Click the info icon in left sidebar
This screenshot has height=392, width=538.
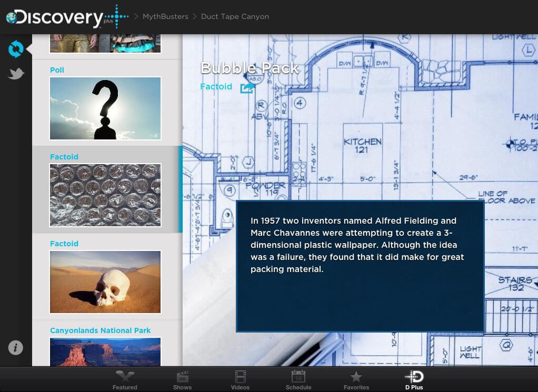tap(16, 347)
